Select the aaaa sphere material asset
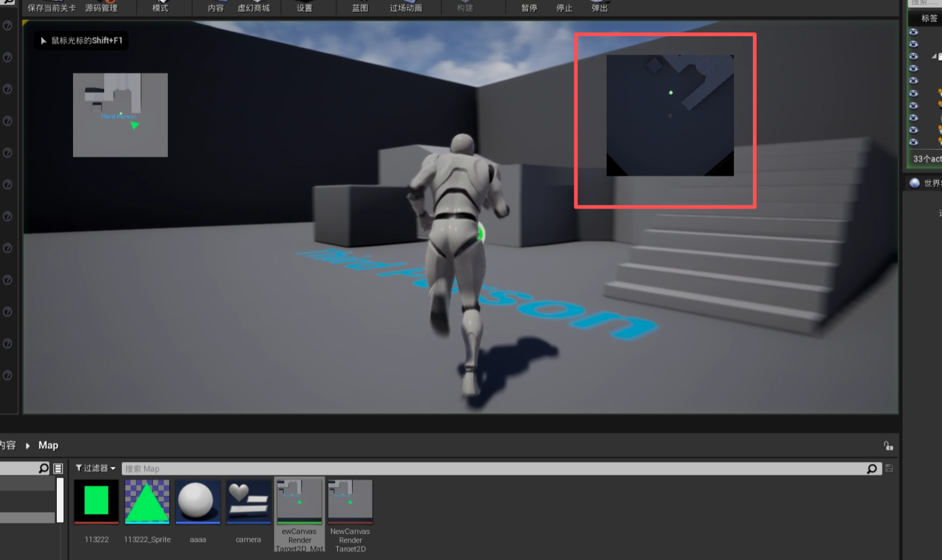Viewport: 942px width, 560px height. pos(198,512)
